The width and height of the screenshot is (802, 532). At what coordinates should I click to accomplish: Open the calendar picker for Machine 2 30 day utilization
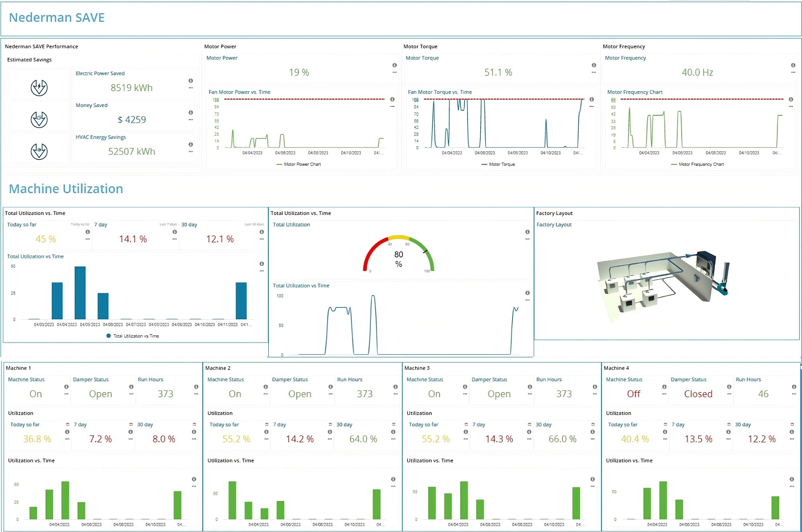tap(393, 424)
